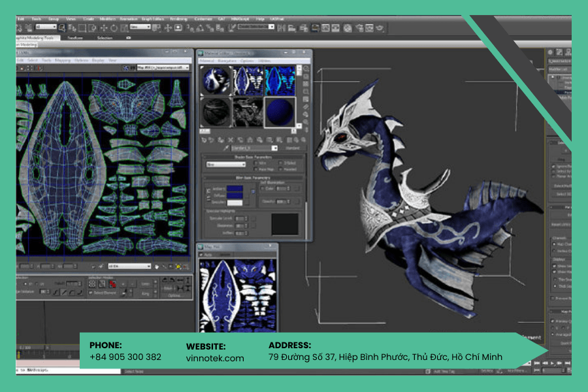Open the Graph Editors menu
This screenshot has height=392, width=588.
tap(153, 19)
